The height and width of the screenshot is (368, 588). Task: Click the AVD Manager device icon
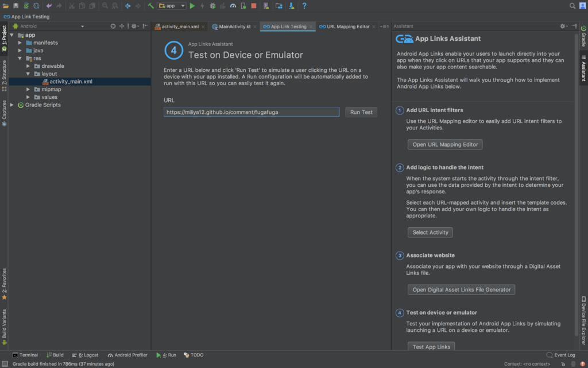(266, 6)
